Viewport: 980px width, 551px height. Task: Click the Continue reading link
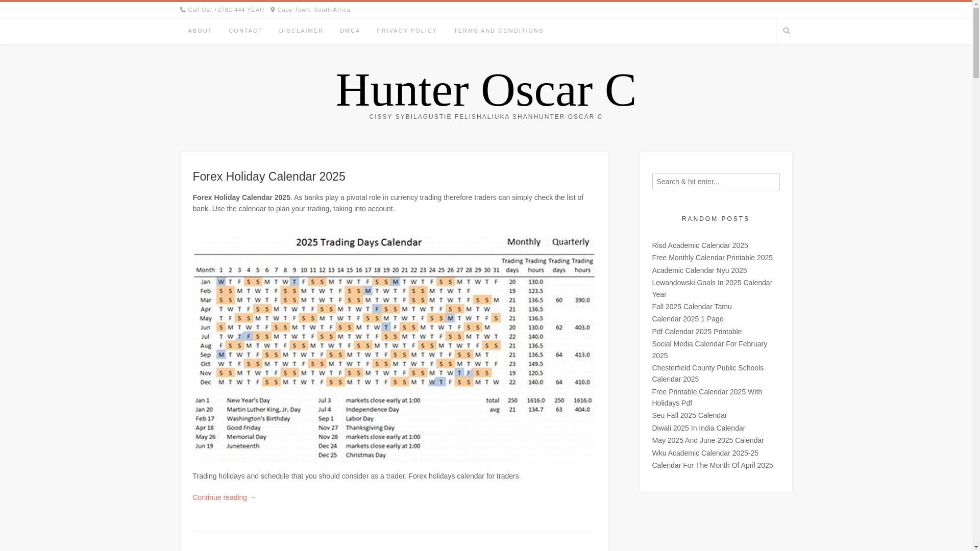(x=224, y=497)
